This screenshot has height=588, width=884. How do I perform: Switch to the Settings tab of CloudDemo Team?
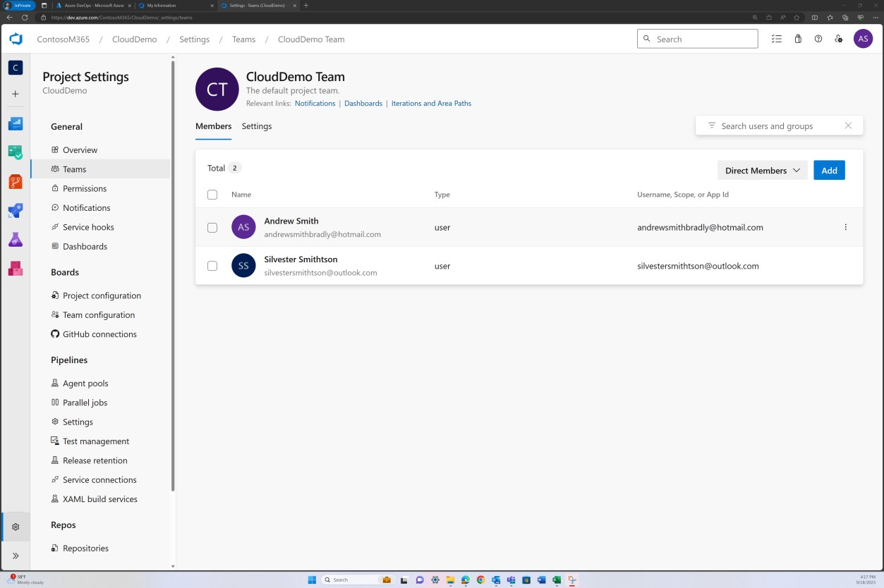(257, 126)
